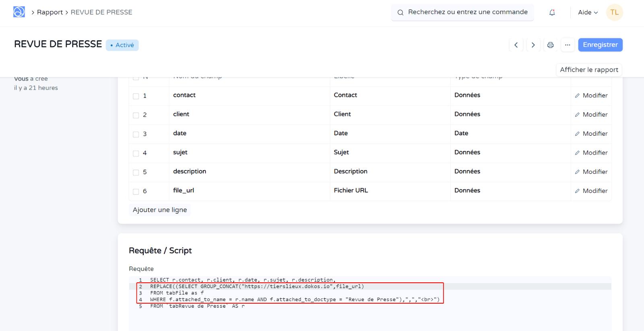Edit the sujet row via Modifier

coord(591,153)
